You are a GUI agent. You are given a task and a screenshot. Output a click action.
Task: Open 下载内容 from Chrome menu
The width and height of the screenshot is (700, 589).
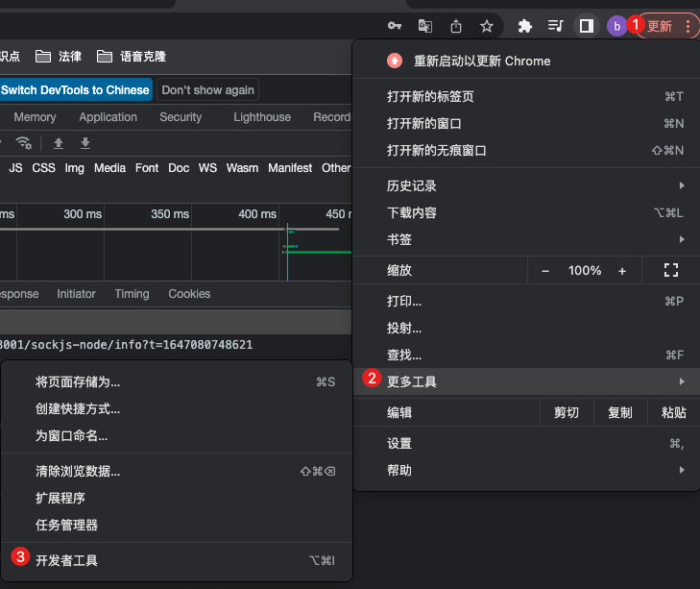526,212
